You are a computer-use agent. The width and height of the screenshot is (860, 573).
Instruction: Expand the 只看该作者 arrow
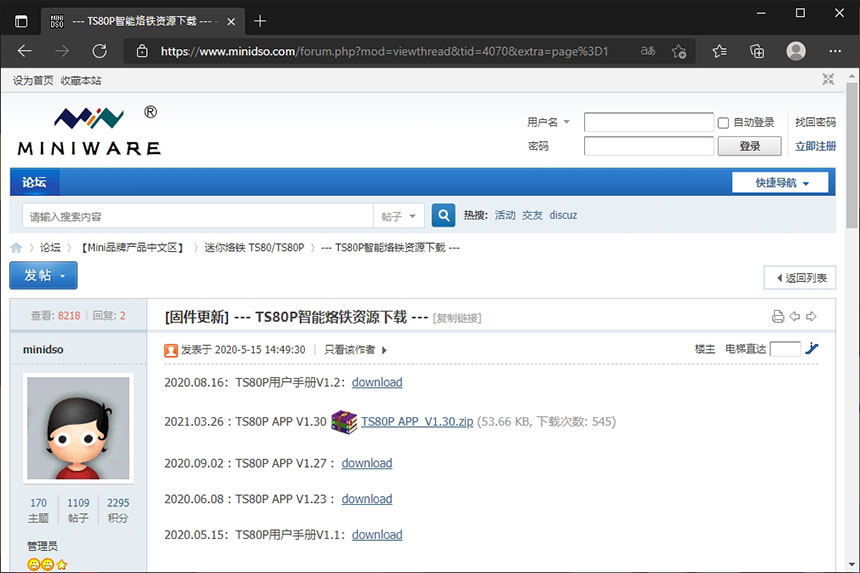[x=384, y=350]
